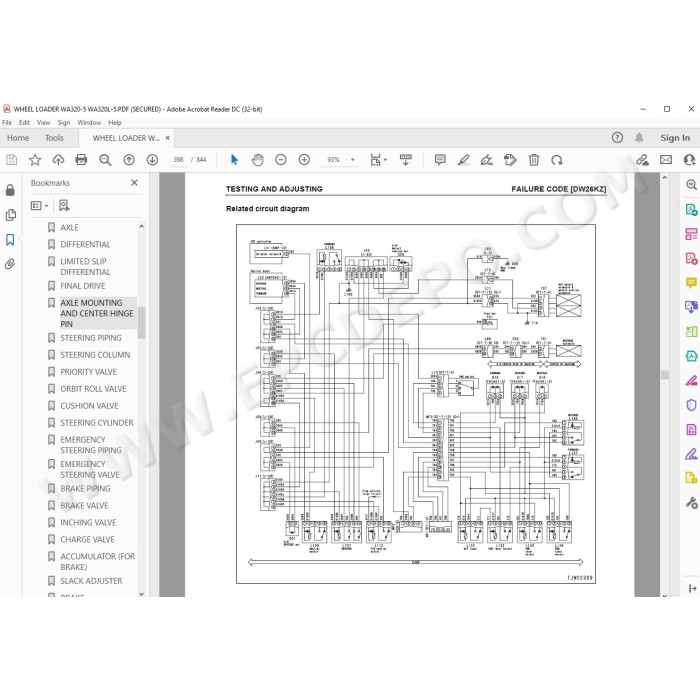Open BRAKE VALVE bookmark
This screenshot has height=700, width=700.
pyautogui.click(x=84, y=505)
